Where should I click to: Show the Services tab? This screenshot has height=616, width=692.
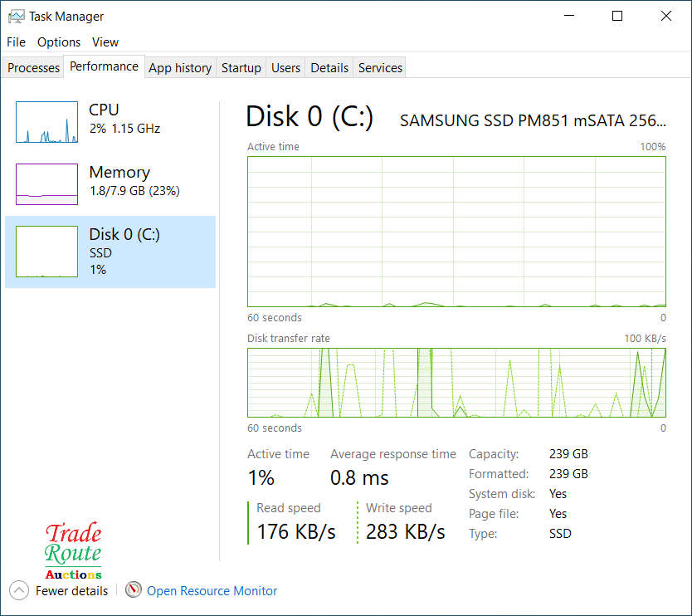coord(380,68)
